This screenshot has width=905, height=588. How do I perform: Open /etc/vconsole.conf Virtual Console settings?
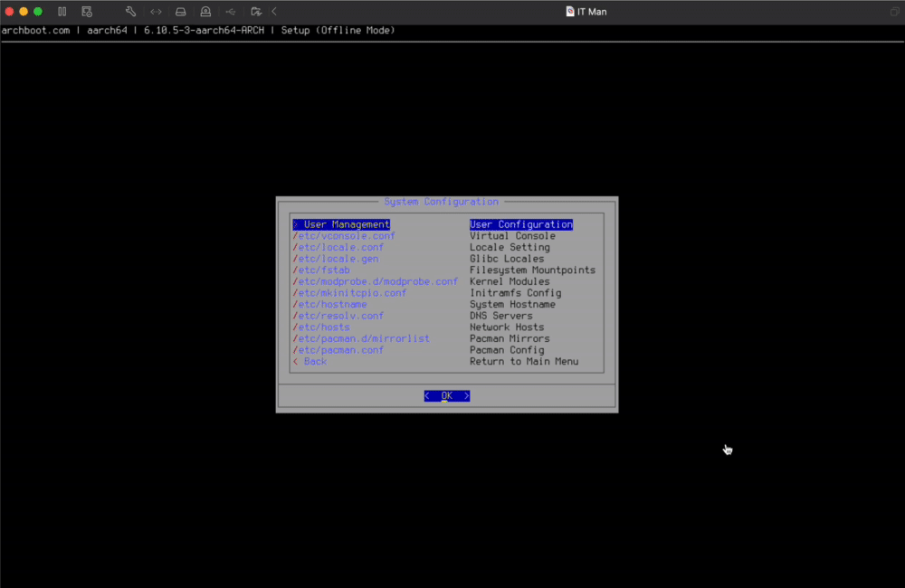[x=344, y=235]
